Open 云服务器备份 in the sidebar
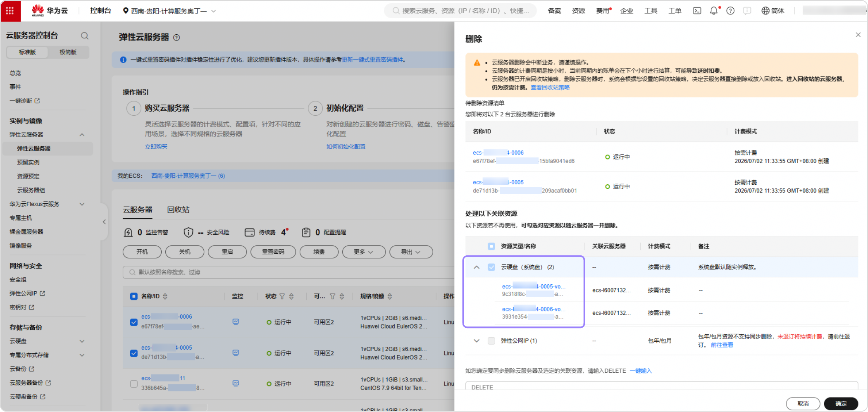868x412 pixels. [x=26, y=383]
